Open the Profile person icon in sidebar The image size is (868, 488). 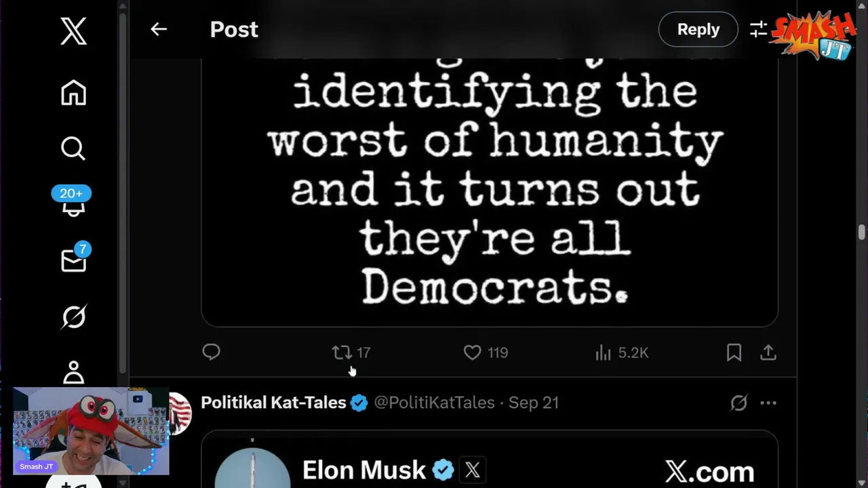click(73, 371)
